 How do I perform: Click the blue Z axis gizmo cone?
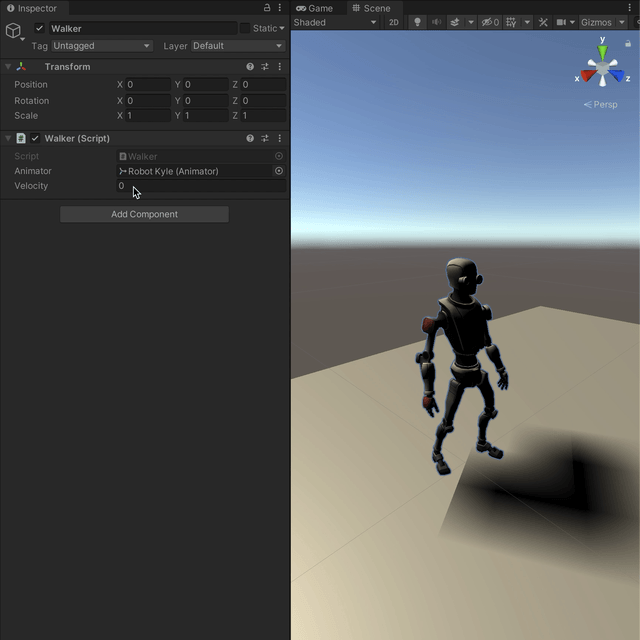click(x=616, y=76)
